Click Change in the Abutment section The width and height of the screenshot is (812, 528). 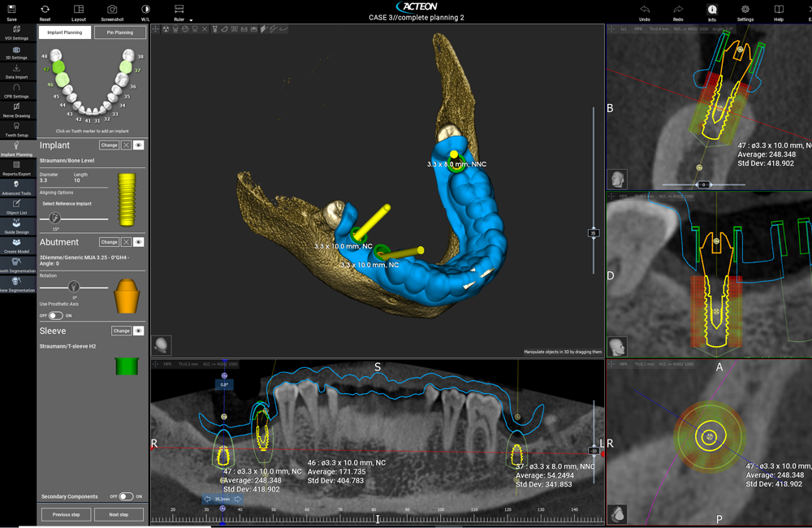(109, 242)
